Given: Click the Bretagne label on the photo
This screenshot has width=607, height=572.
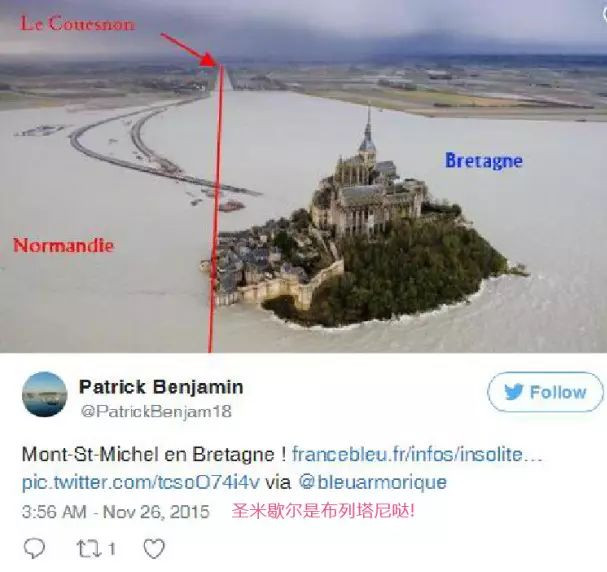Looking at the screenshot, I should tap(484, 161).
